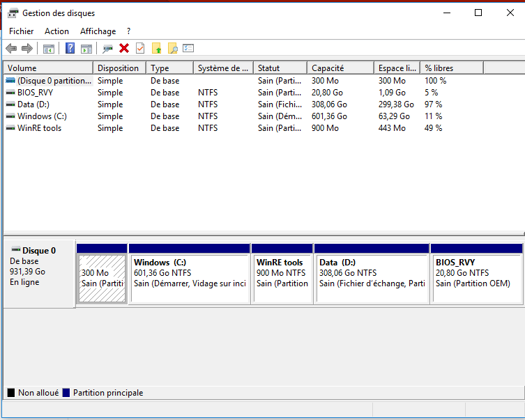
Task: Click the properties checkmark document icon
Action: (x=140, y=49)
